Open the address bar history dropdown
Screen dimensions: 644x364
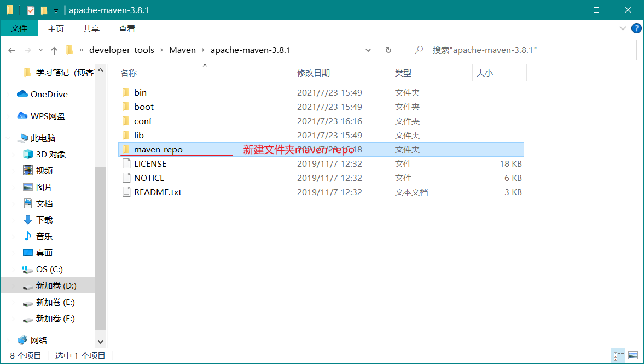pos(368,50)
